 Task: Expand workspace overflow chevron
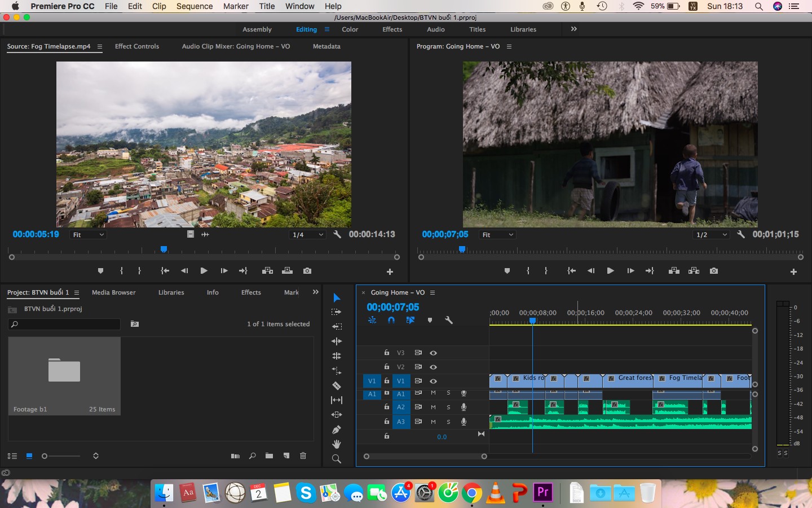pos(573,29)
